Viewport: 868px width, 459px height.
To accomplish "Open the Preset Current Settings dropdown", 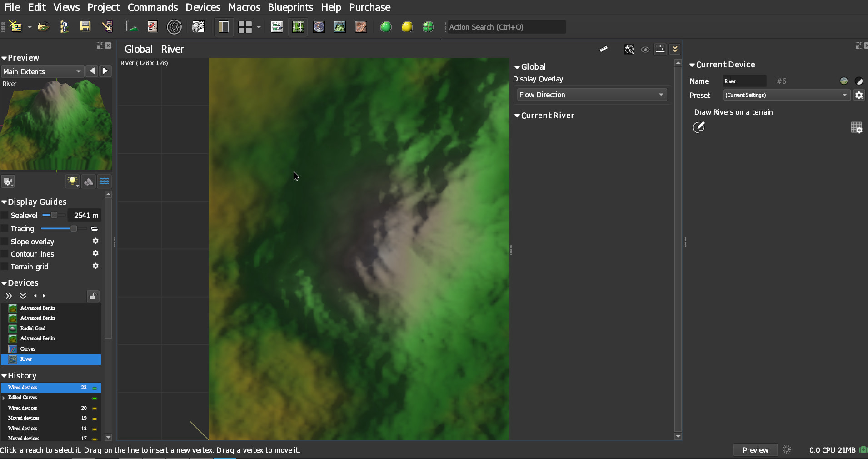I will [786, 95].
